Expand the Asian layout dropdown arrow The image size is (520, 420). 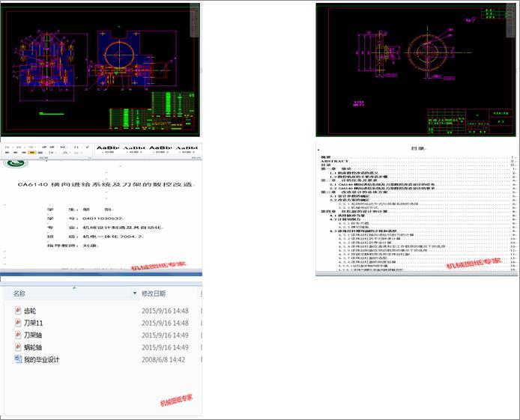[67, 147]
